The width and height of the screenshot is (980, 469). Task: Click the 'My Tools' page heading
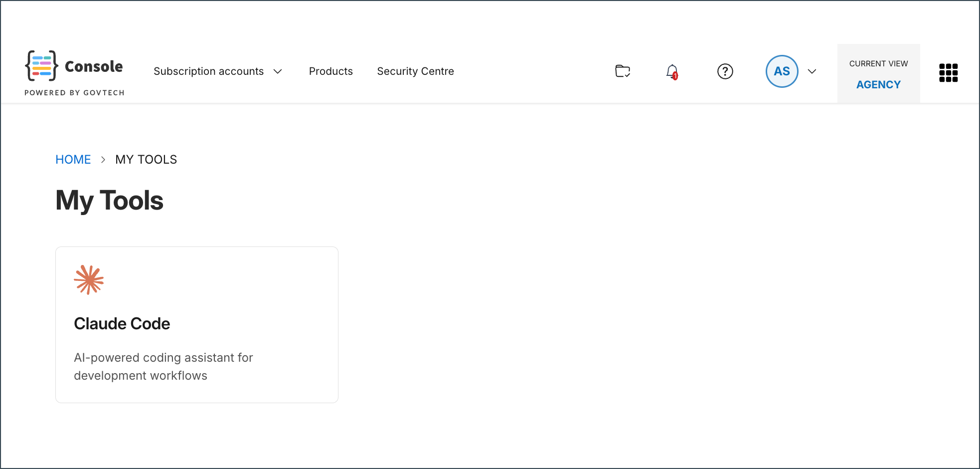pos(109,201)
